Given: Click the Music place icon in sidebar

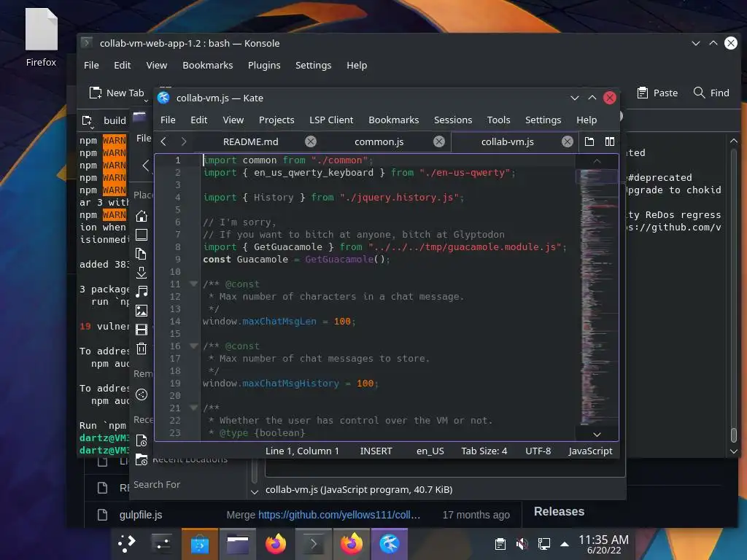Looking at the screenshot, I should coord(142,292).
